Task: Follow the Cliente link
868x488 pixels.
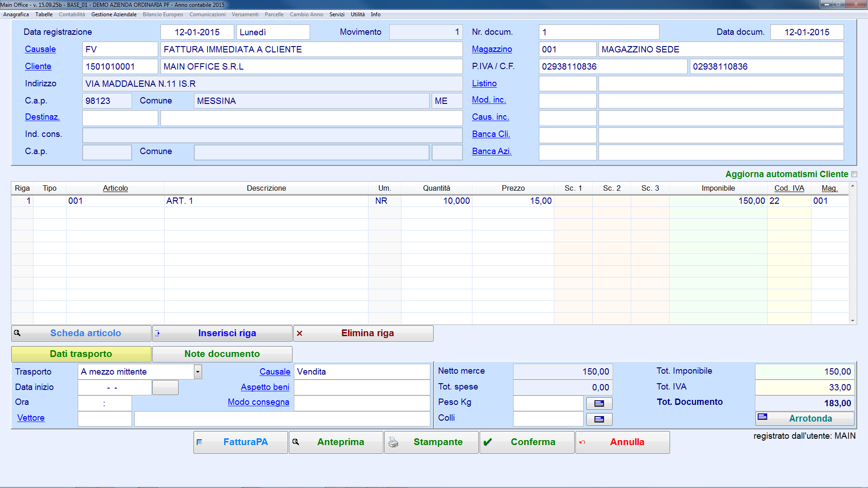Action: pyautogui.click(x=38, y=66)
